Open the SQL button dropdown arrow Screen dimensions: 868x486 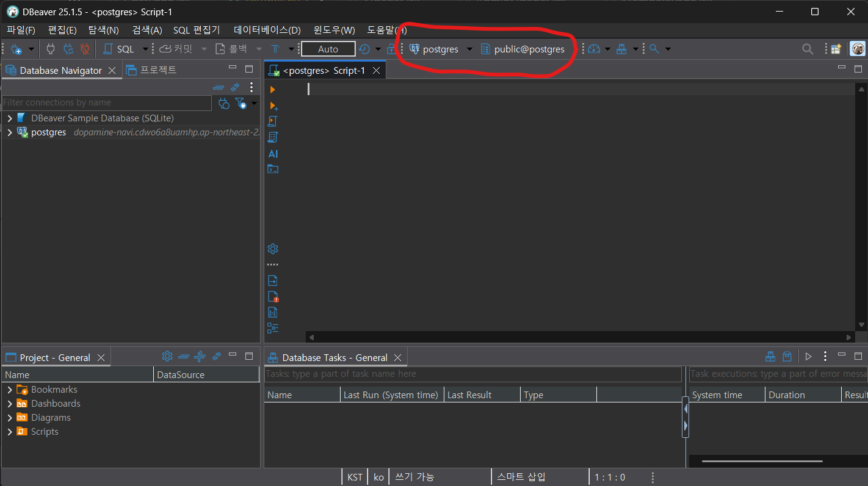(145, 49)
